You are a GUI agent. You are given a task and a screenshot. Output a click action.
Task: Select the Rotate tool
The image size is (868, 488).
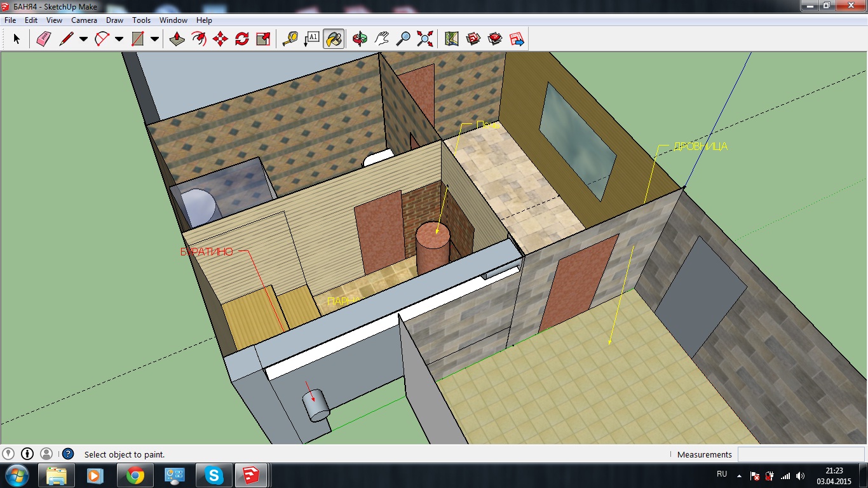242,39
